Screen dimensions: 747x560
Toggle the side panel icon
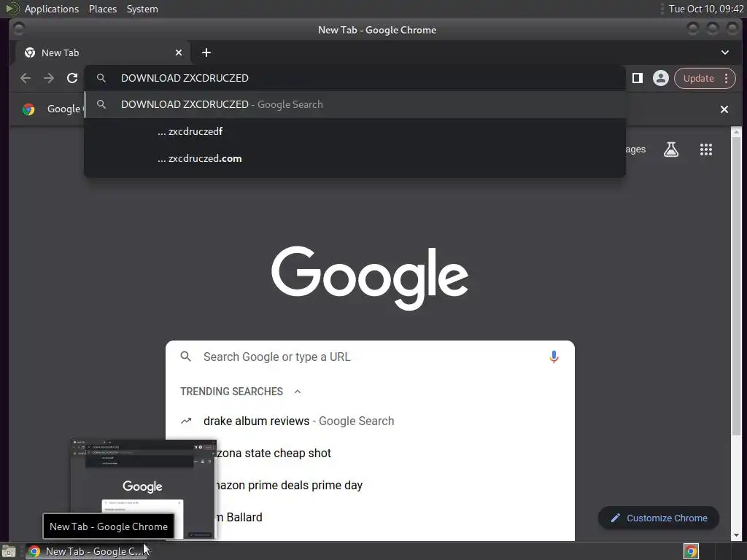[638, 78]
